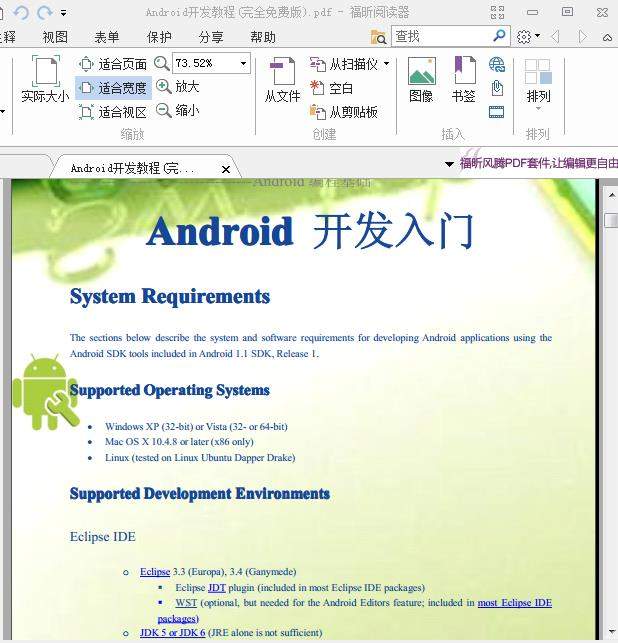Expand the 从扫描仪 dropdown arrow
Screen dimensions: 618x643
pyautogui.click(x=386, y=64)
